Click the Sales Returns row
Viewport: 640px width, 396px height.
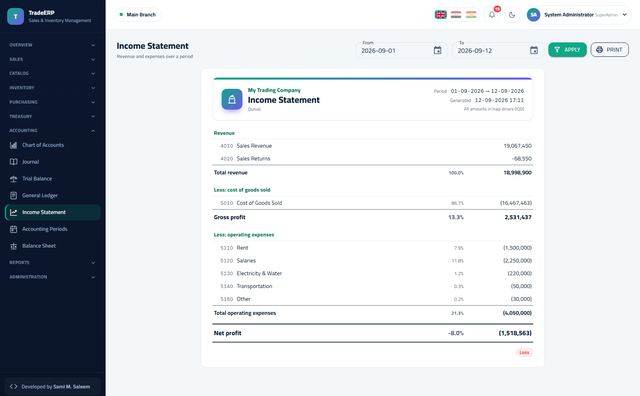pyautogui.click(x=373, y=158)
